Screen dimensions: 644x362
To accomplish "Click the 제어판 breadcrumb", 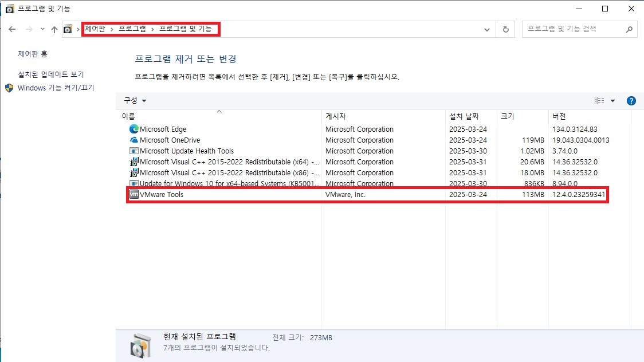I will pos(95,29).
